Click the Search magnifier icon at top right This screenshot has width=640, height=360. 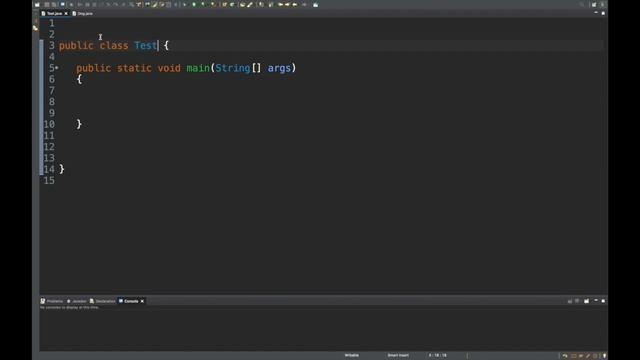(582, 4)
